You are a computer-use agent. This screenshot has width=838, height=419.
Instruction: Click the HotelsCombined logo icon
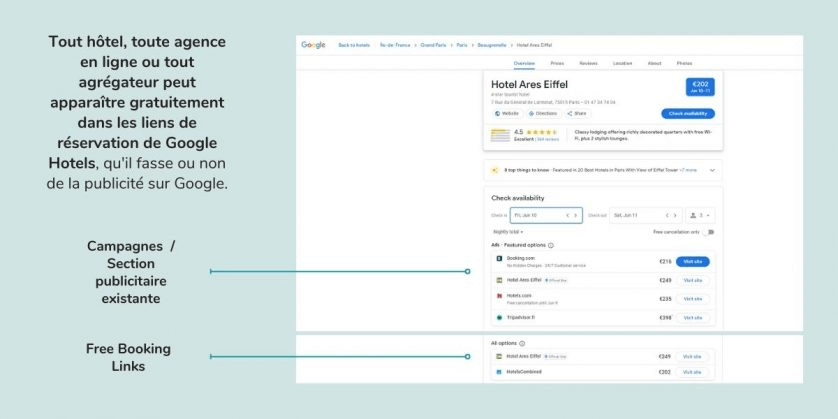point(498,372)
